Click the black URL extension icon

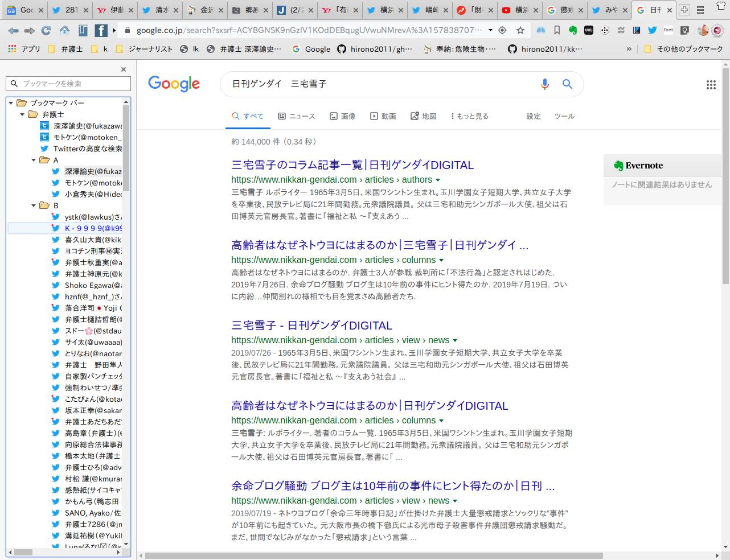pos(589,30)
